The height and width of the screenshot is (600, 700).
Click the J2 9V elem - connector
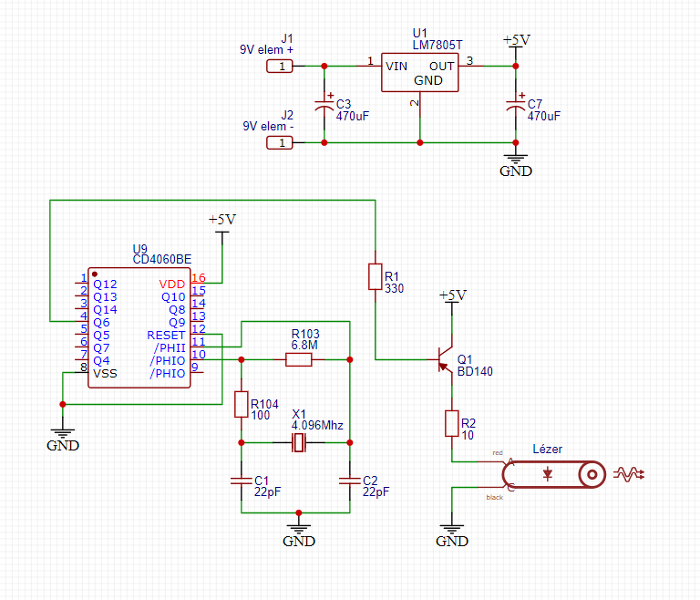tap(280, 143)
